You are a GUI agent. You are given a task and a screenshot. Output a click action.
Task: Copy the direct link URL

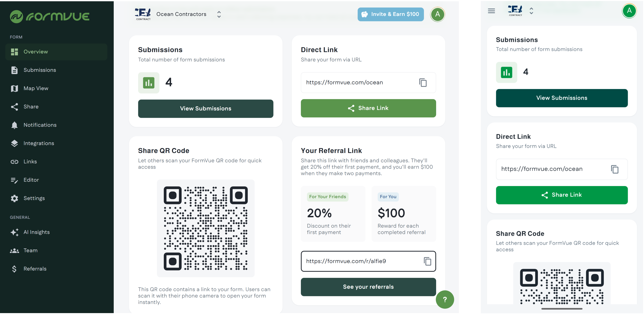(x=423, y=83)
